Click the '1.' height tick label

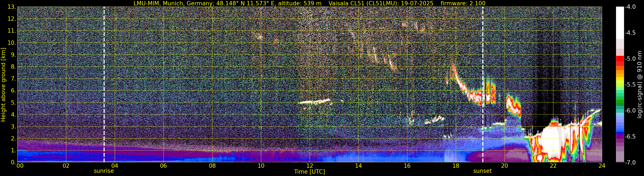(x=14, y=151)
